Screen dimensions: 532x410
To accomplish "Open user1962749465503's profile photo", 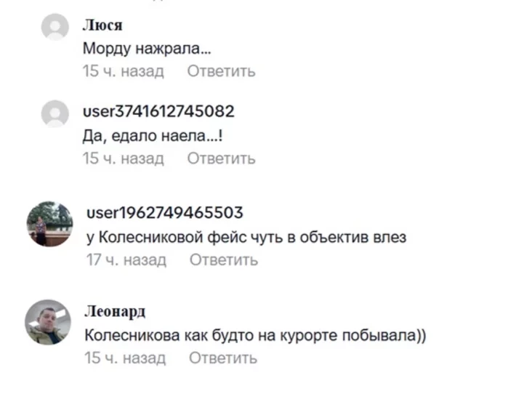I will pos(49,224).
